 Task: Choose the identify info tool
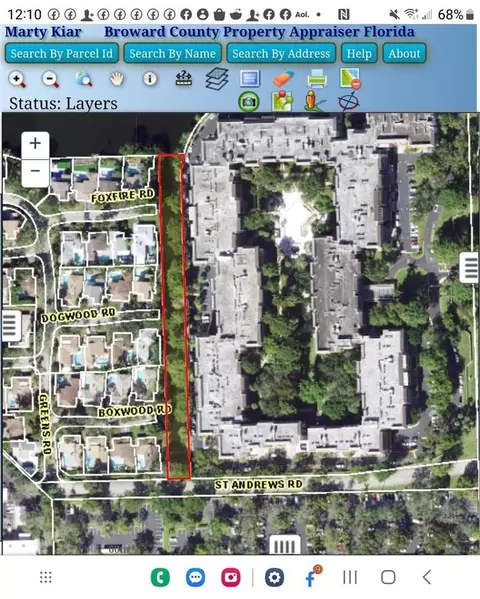[150, 79]
